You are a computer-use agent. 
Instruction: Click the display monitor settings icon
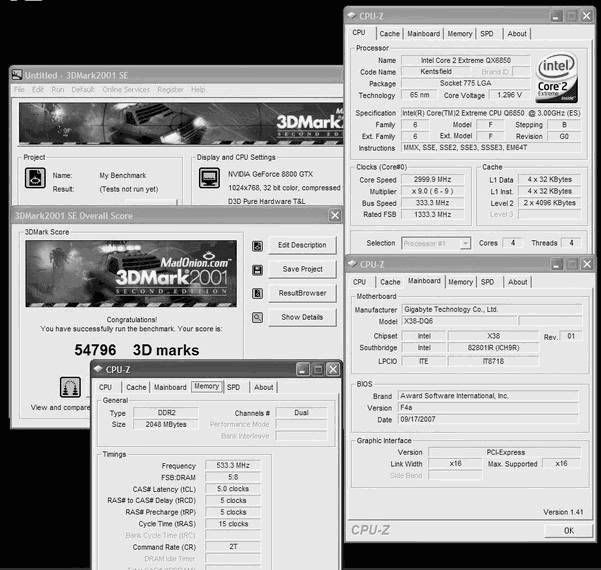pos(209,178)
